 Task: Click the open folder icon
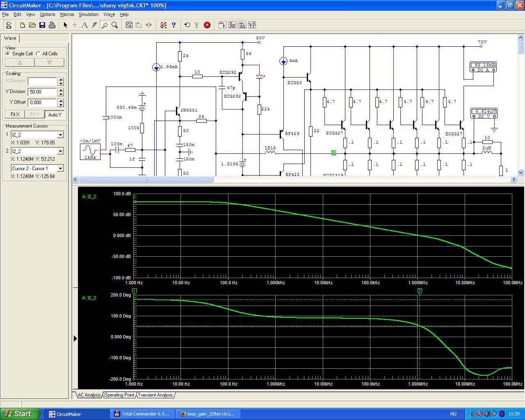(x=32, y=25)
